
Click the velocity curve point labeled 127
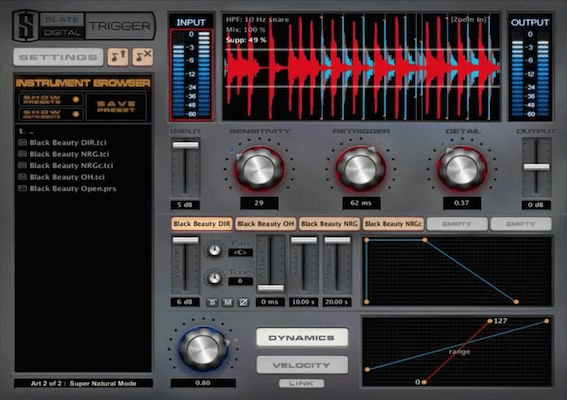coord(490,321)
